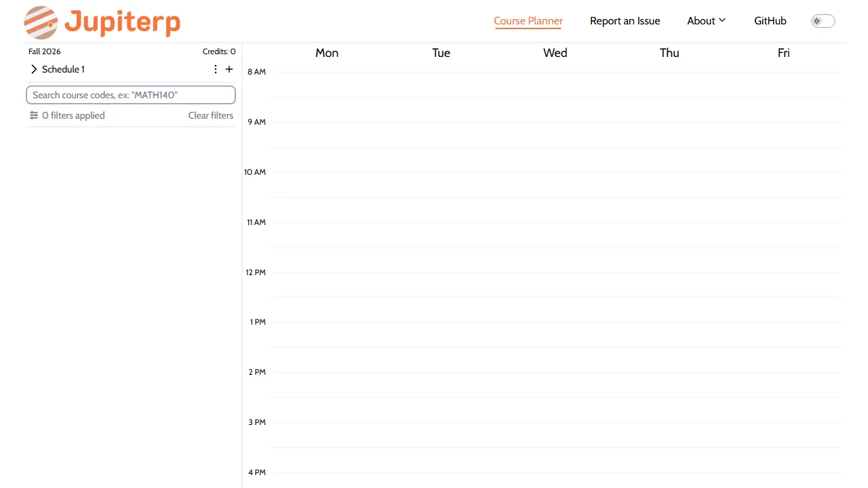Click the Schedule 1 label

tap(63, 69)
